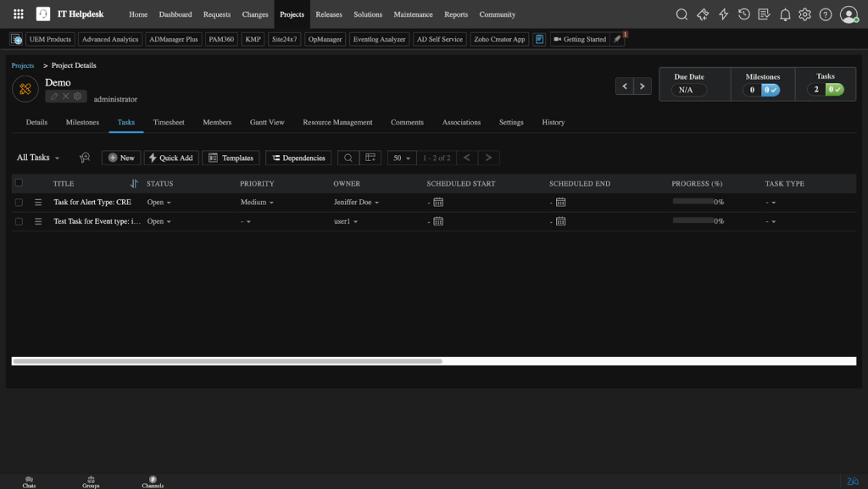Open the help question mark icon
868x489 pixels.
point(825,14)
